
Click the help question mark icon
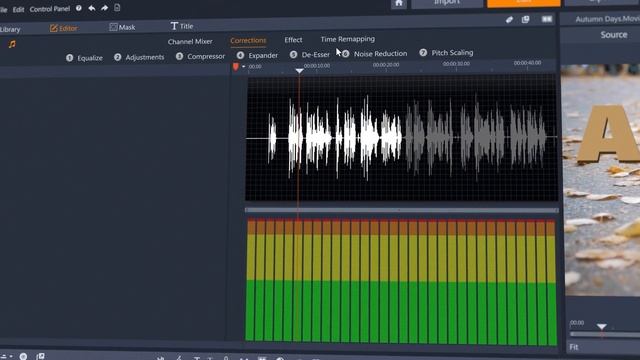coord(78,8)
